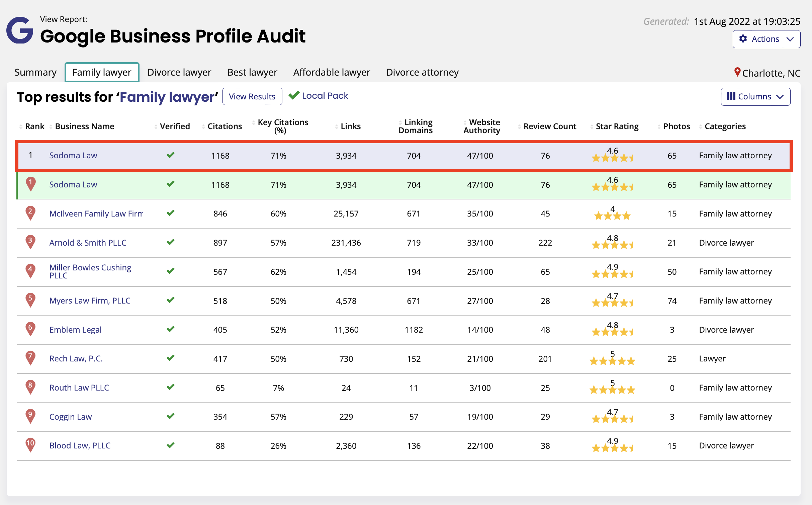Click rank 4 pin for Miller Bowles Cushing

[30, 271]
